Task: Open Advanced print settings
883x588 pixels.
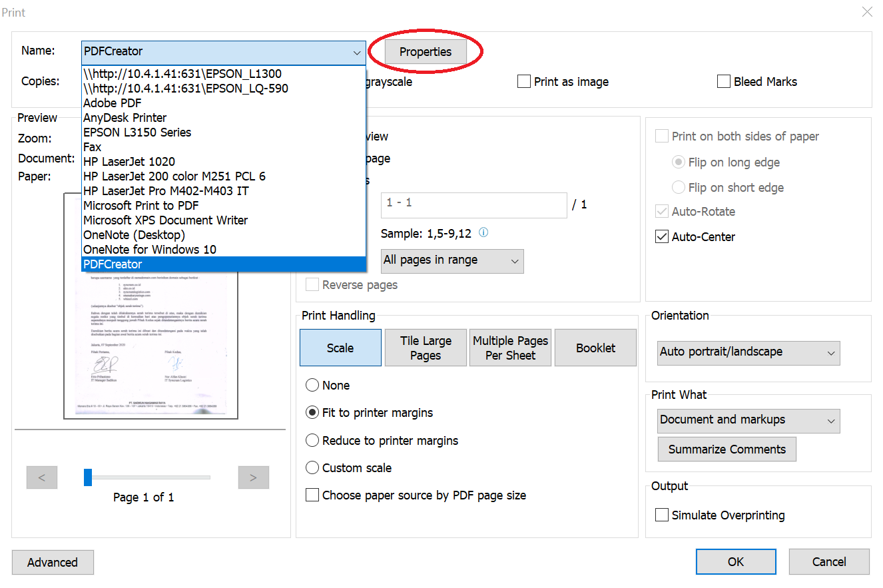Action: 53,563
